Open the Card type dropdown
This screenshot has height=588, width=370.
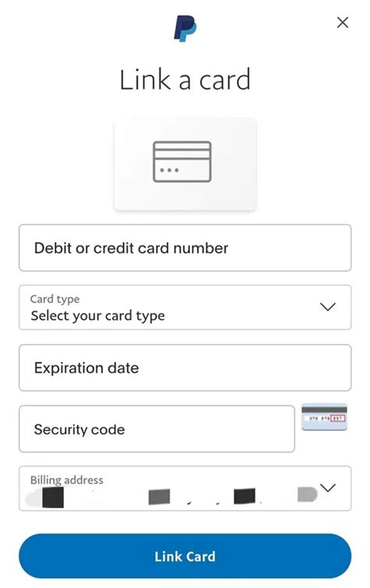(x=185, y=307)
